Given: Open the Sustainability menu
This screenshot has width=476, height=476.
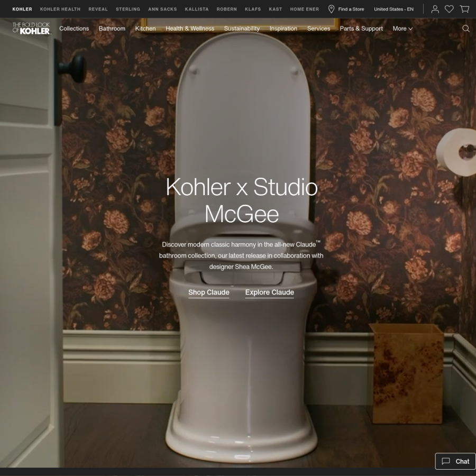Looking at the screenshot, I should coord(242,29).
